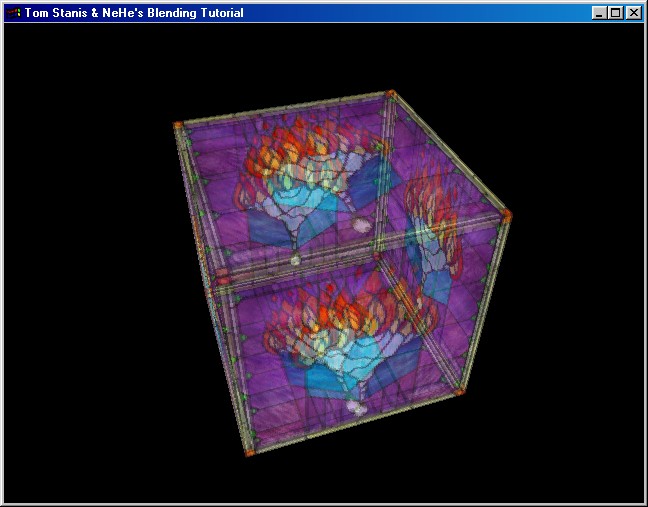Open the system menu via title bar icon
This screenshot has width=648, height=507.
(x=14, y=13)
